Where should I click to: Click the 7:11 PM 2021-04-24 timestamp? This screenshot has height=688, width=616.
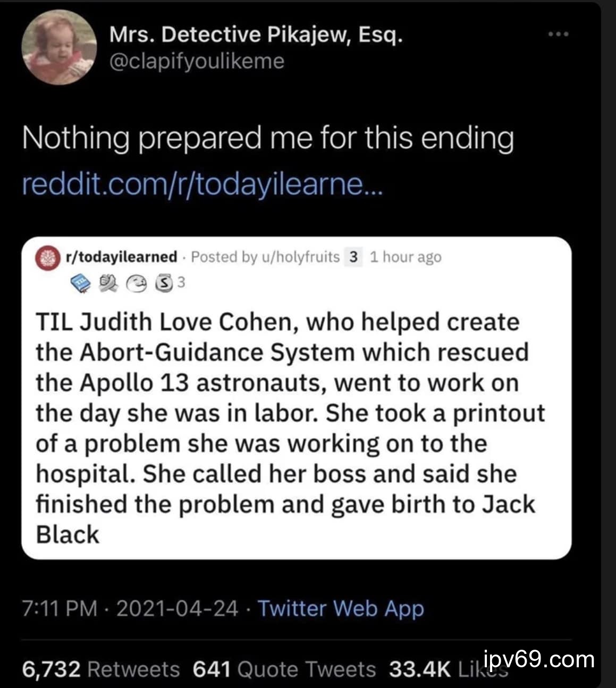130,608
